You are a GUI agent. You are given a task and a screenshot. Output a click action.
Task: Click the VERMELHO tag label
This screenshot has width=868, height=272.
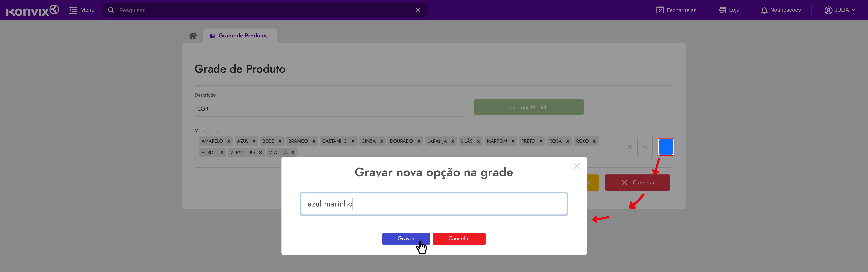(x=242, y=152)
